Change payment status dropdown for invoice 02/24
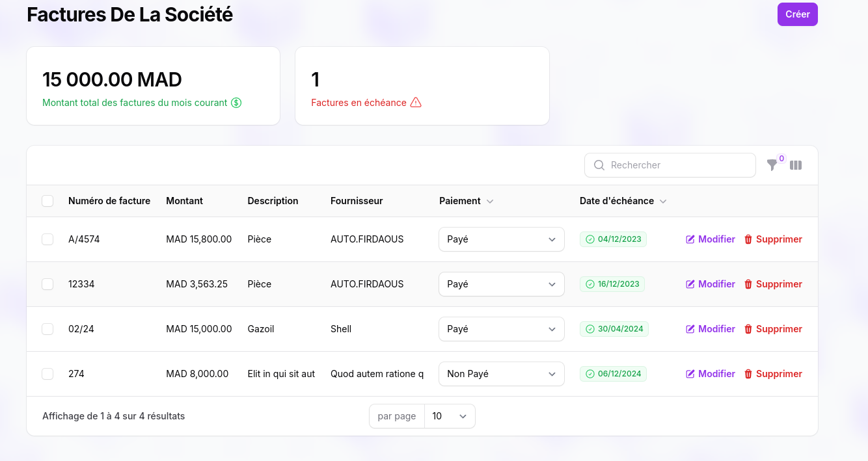The width and height of the screenshot is (868, 461). pos(501,329)
